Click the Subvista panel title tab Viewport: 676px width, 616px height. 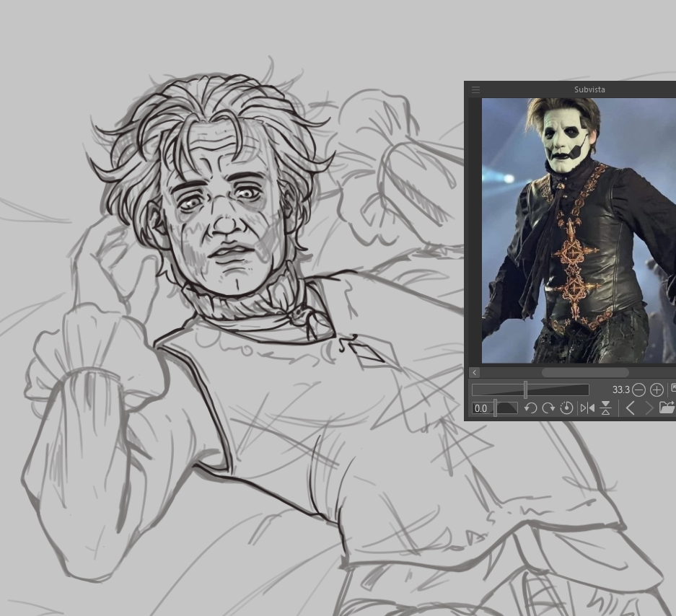[589, 89]
